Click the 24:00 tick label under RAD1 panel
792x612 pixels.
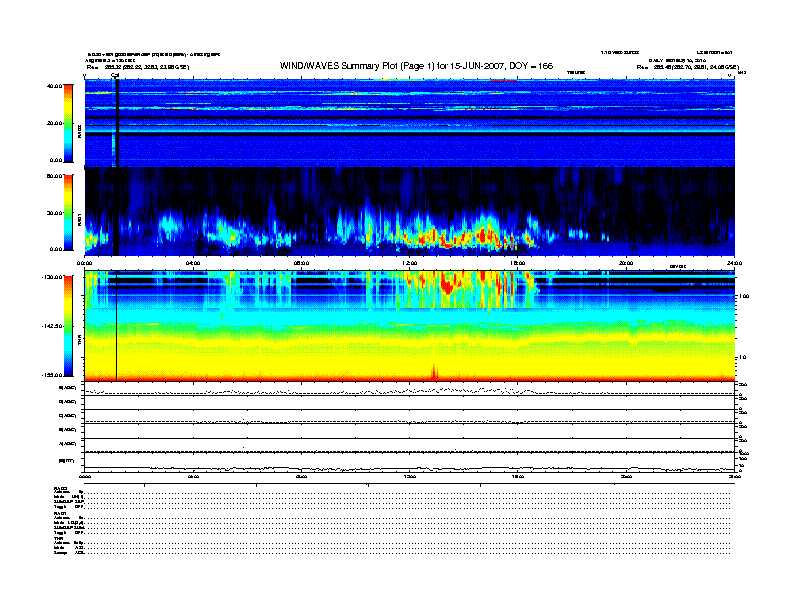pos(734,263)
